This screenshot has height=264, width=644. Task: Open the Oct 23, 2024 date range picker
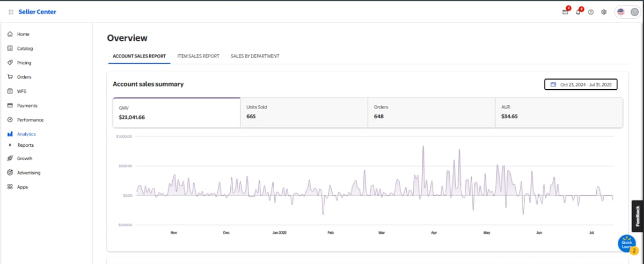(x=581, y=84)
